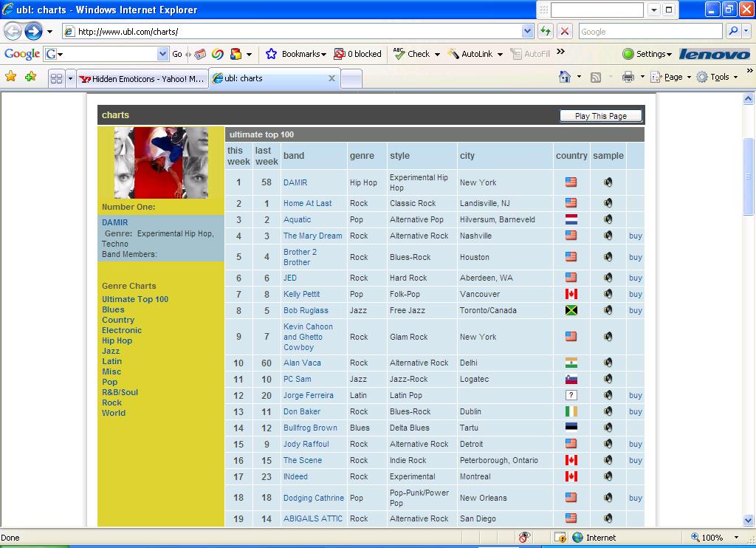Click the Print icon in the command bar
The width and height of the screenshot is (756, 548).
(x=628, y=78)
